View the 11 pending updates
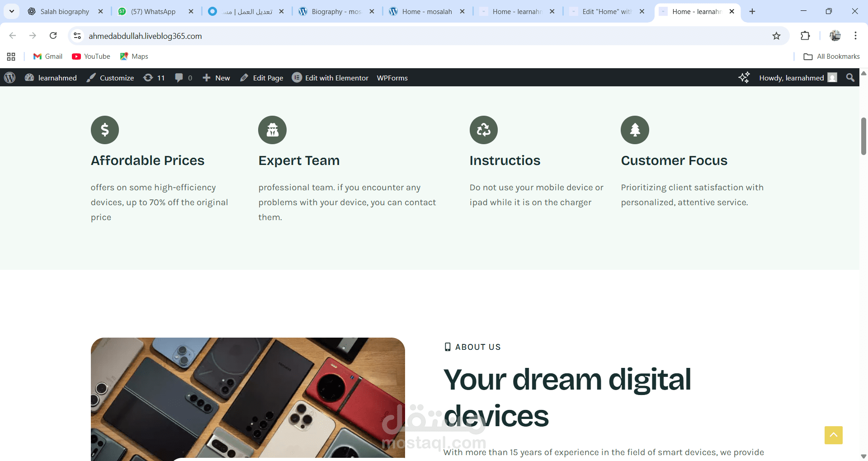 pos(154,78)
